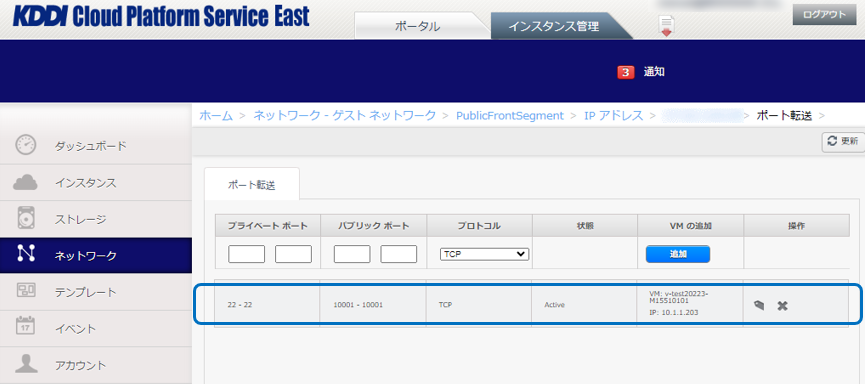Screen dimensions: 867x384
Task: Select the VM: v-test20223-M15510101 text
Action: click(x=679, y=297)
